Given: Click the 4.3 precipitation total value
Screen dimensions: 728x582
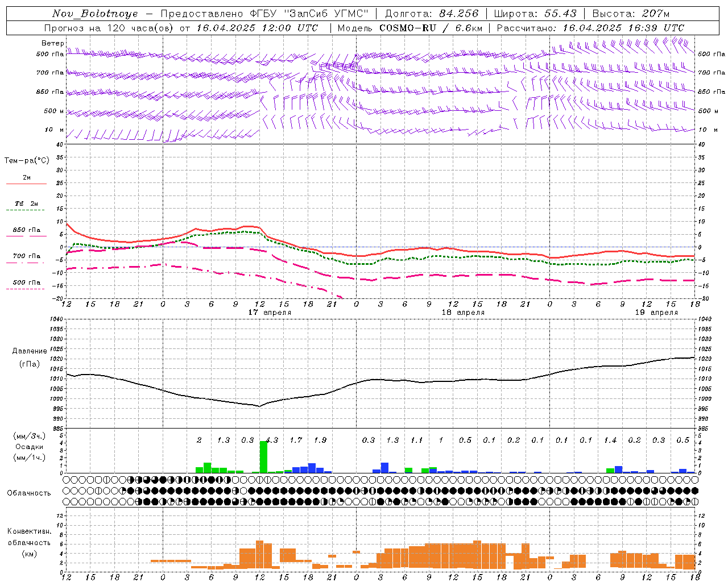Looking at the screenshot, I should 272,440.
